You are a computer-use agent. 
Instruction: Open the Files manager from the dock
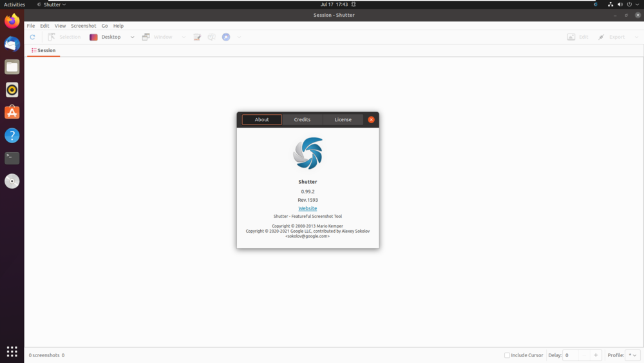(x=12, y=66)
